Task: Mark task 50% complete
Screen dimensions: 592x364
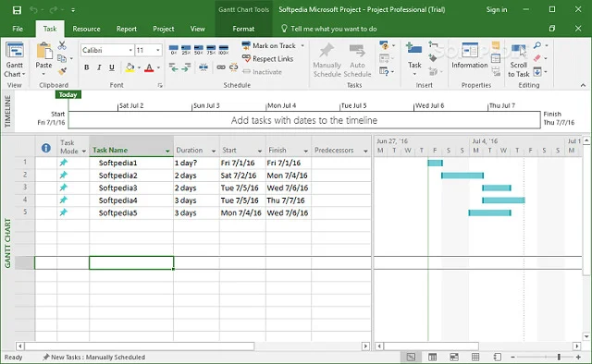Action: pos(199,50)
